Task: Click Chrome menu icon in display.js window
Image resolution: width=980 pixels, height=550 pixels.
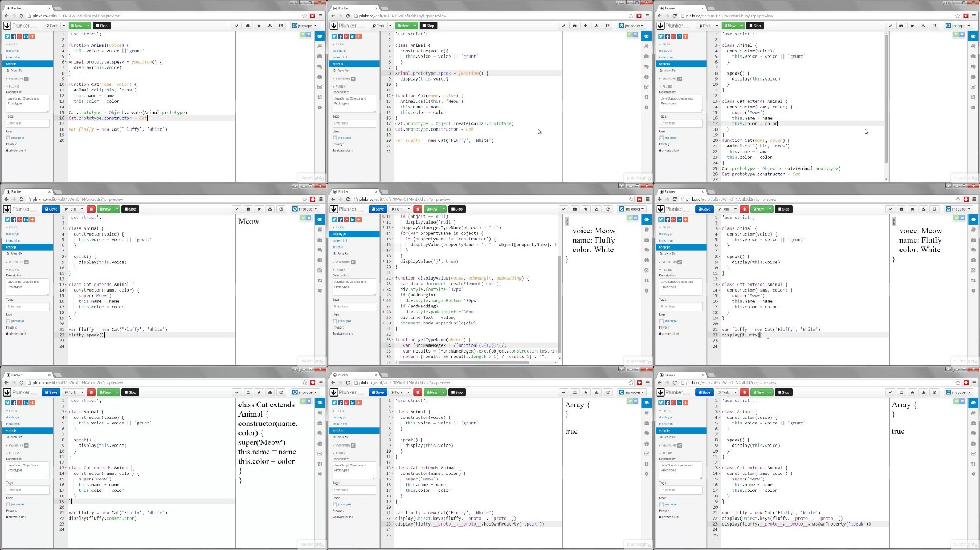Action: pos(647,199)
